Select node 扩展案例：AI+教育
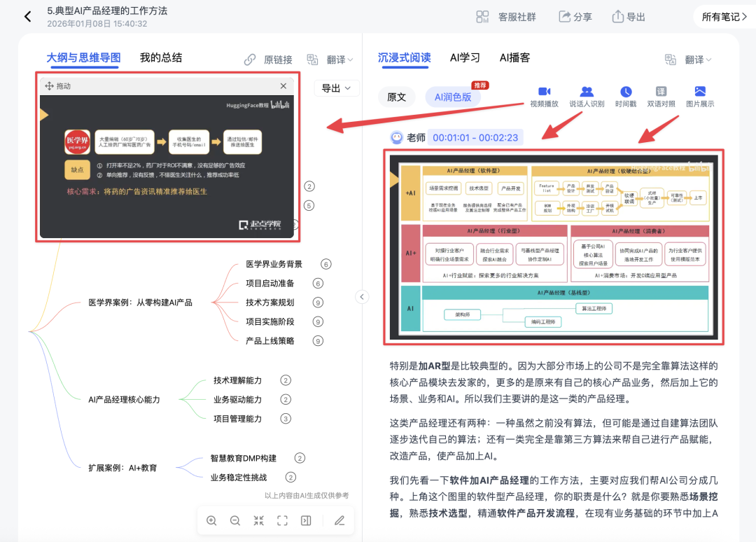This screenshot has width=756, height=542. [x=122, y=468]
